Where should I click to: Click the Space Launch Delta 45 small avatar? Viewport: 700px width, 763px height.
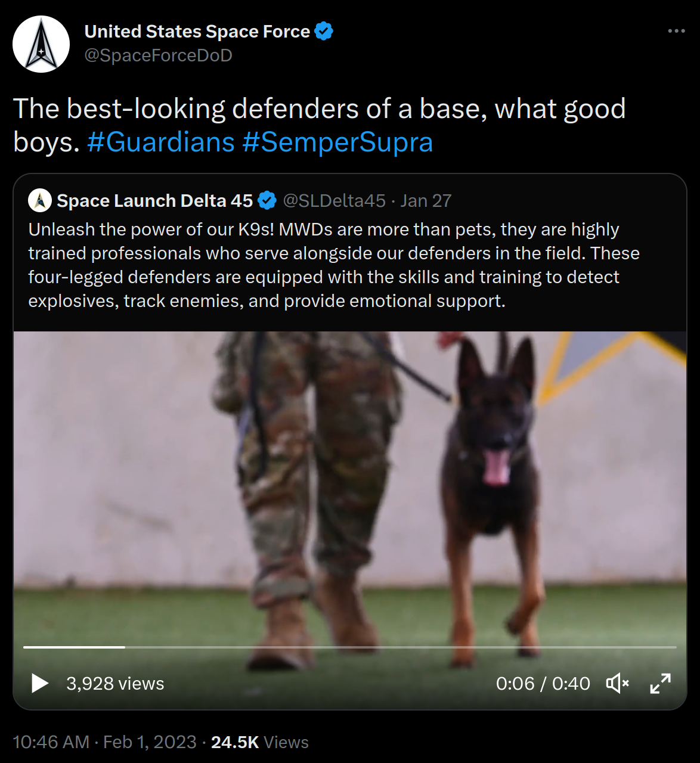(40, 200)
